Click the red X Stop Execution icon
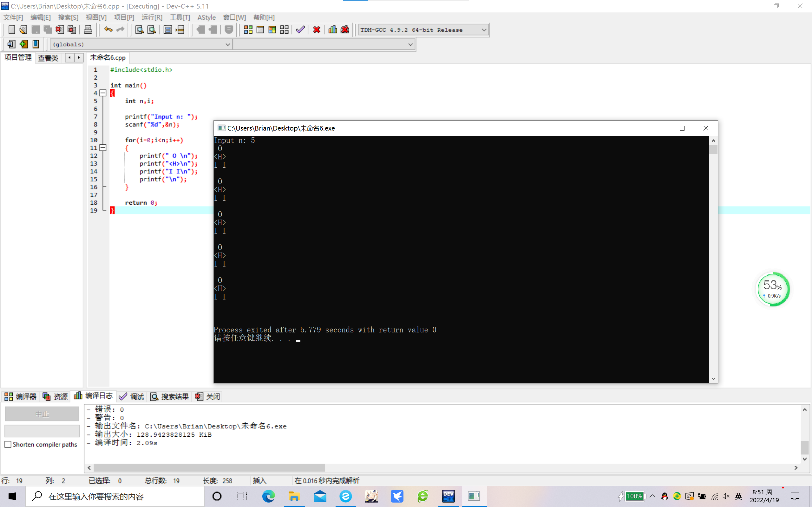 [x=317, y=30]
